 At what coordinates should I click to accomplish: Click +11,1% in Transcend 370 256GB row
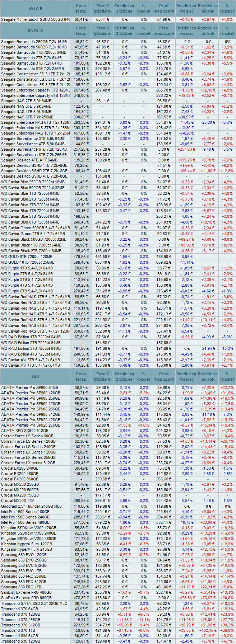pos(143,620)
